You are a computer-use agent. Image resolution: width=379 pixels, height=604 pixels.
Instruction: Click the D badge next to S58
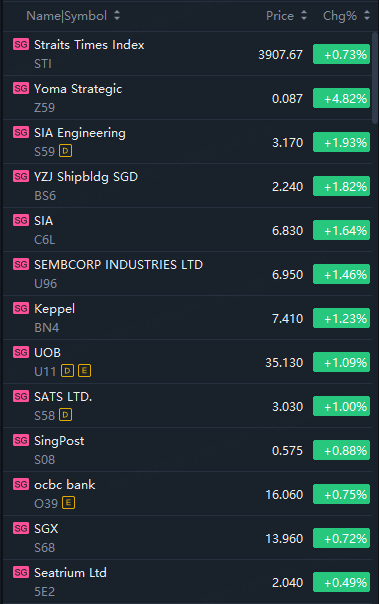click(x=65, y=414)
